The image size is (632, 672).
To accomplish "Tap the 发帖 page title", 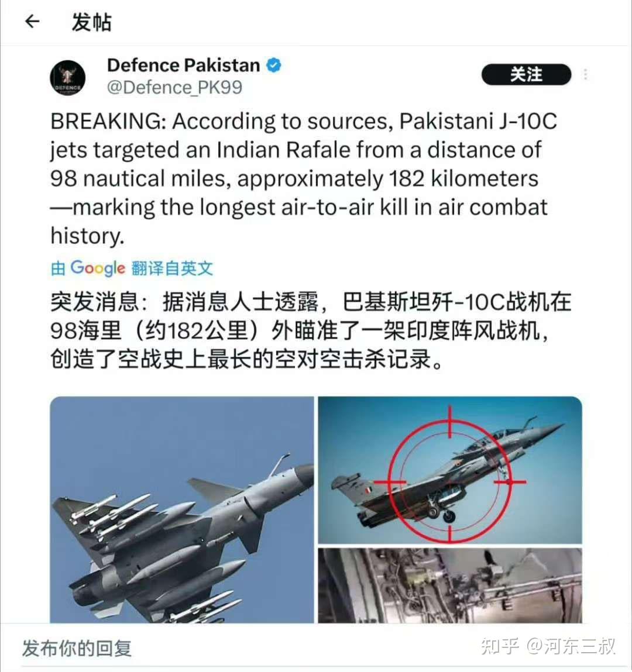I will [92, 22].
